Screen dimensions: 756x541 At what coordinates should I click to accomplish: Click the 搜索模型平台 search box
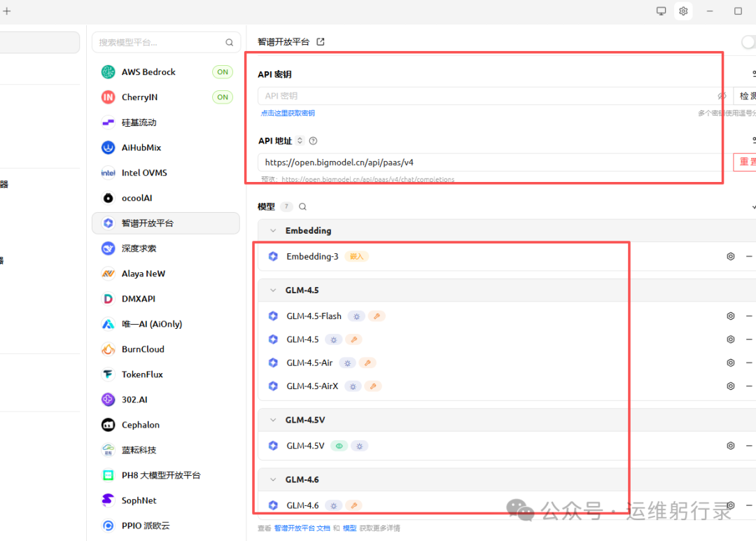160,43
